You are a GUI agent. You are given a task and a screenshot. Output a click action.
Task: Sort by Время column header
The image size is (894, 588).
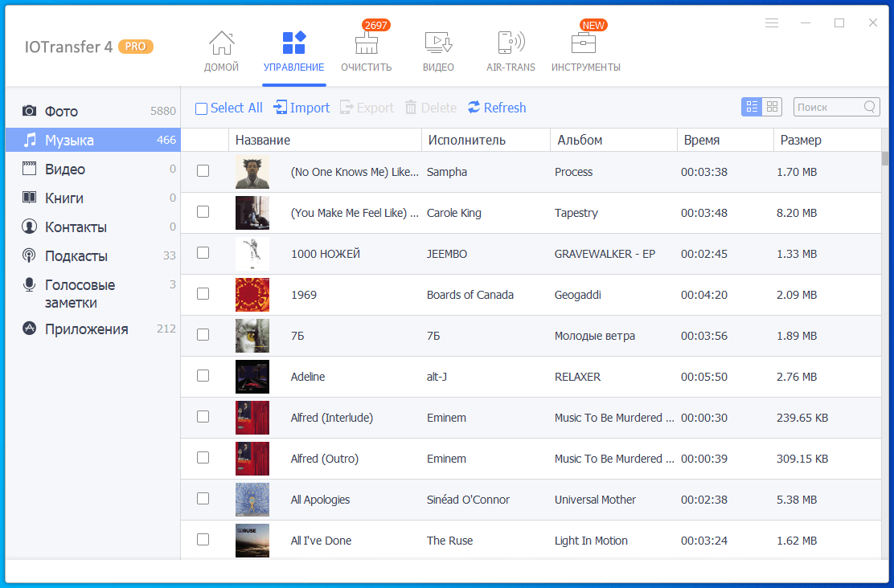[725, 140]
